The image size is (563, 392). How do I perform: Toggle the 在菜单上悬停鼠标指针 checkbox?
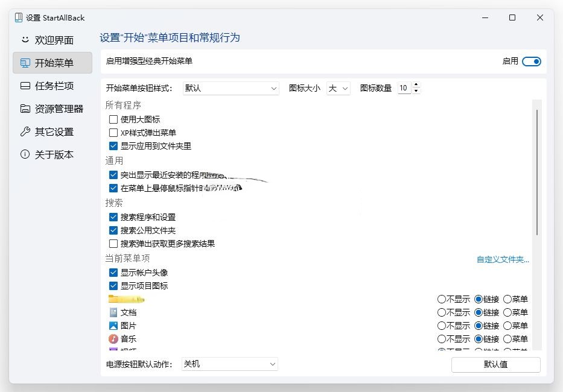click(113, 188)
